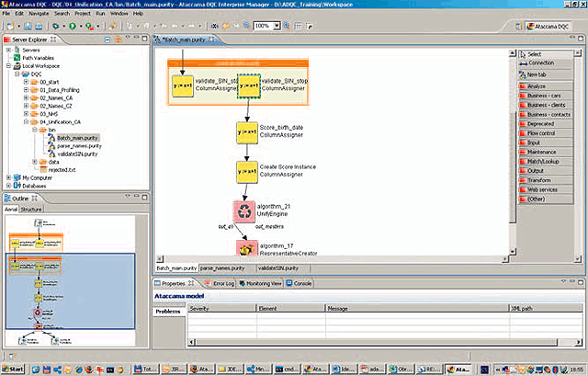Expand the 03_NHS folder

click(26, 114)
